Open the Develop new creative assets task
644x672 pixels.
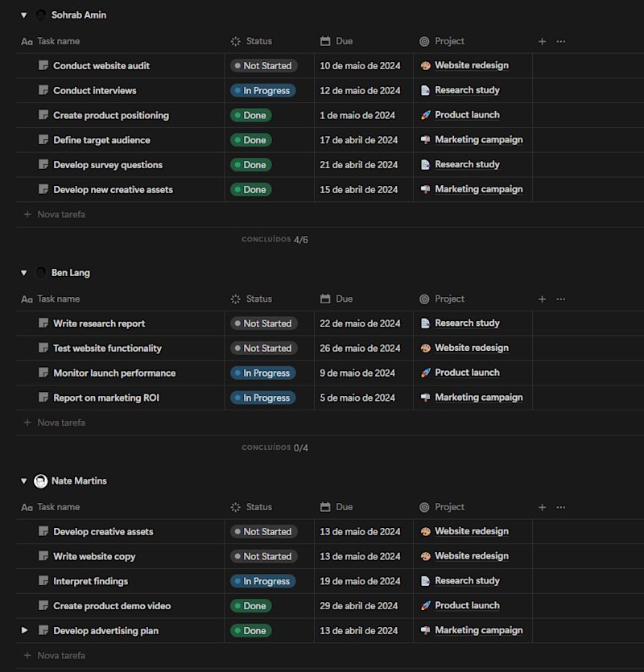point(113,190)
